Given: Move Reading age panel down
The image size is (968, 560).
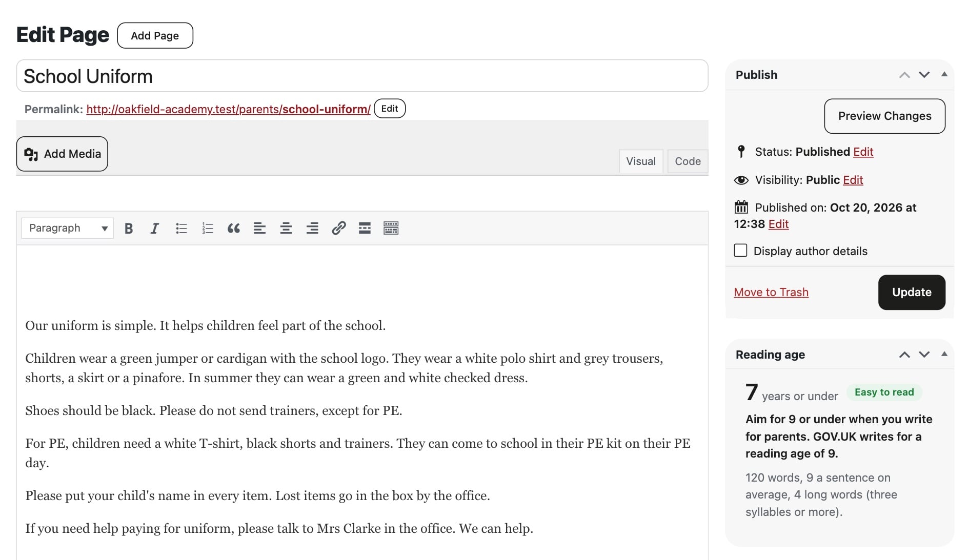Looking at the screenshot, I should [x=924, y=355].
